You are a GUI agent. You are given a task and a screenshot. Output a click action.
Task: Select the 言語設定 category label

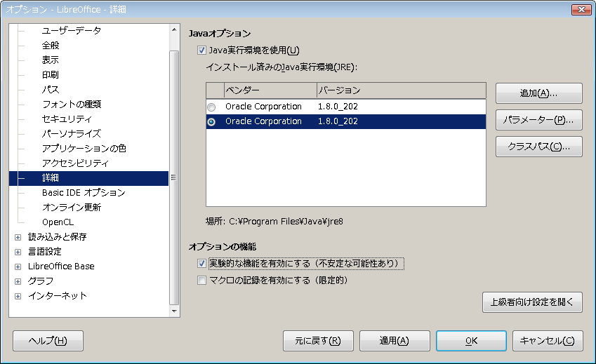pyautogui.click(x=45, y=252)
